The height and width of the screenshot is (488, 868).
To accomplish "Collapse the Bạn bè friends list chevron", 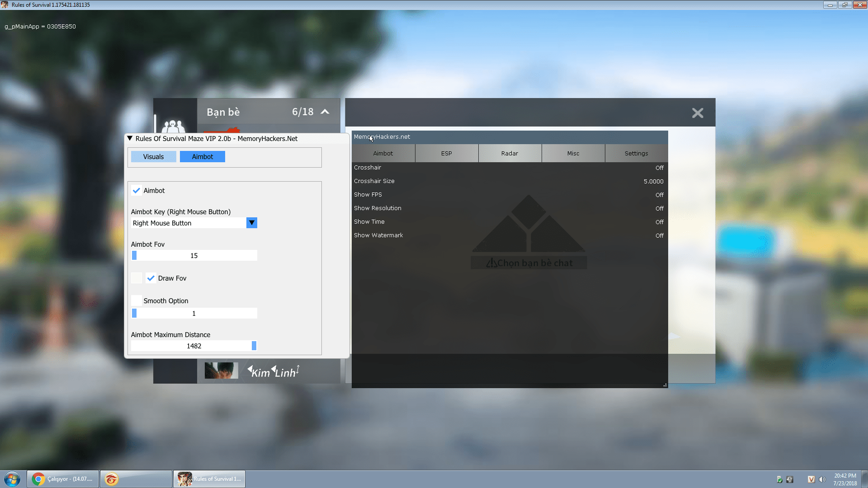I will 325,112.
